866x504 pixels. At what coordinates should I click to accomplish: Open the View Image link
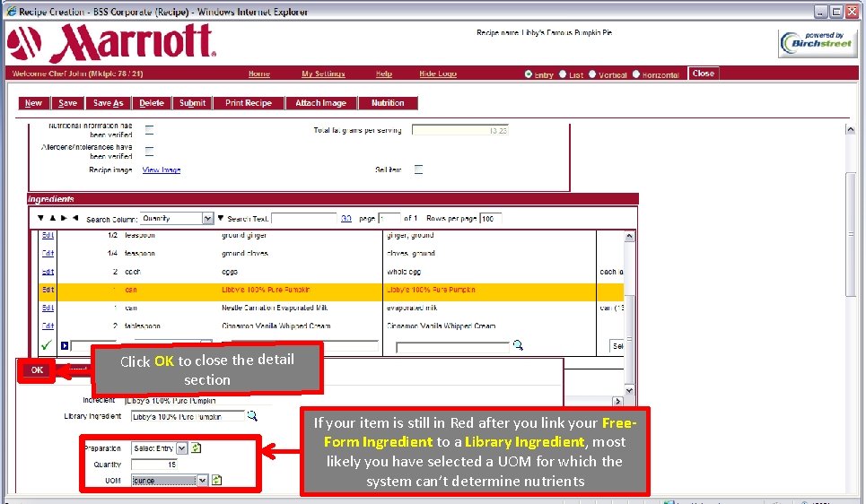pyautogui.click(x=162, y=170)
